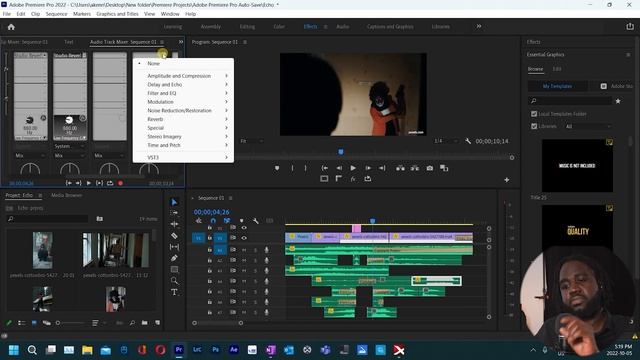The height and width of the screenshot is (360, 640).
Task: Click the template search field in Essential Graphics
Action: (571, 101)
